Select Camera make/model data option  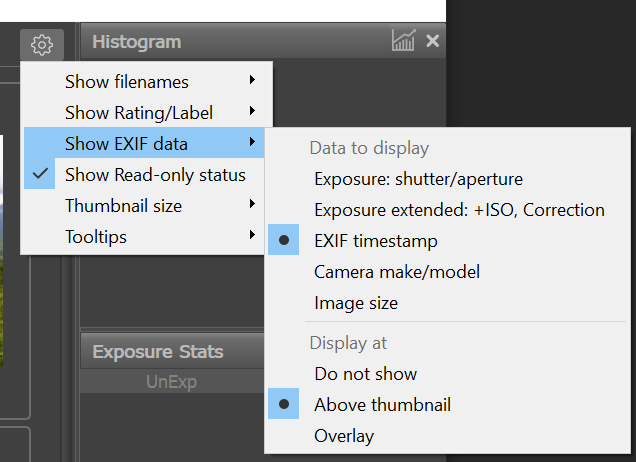pyautogui.click(x=397, y=272)
